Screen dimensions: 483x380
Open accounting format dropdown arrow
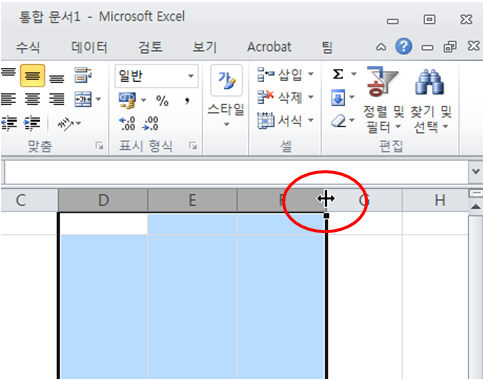[144, 100]
